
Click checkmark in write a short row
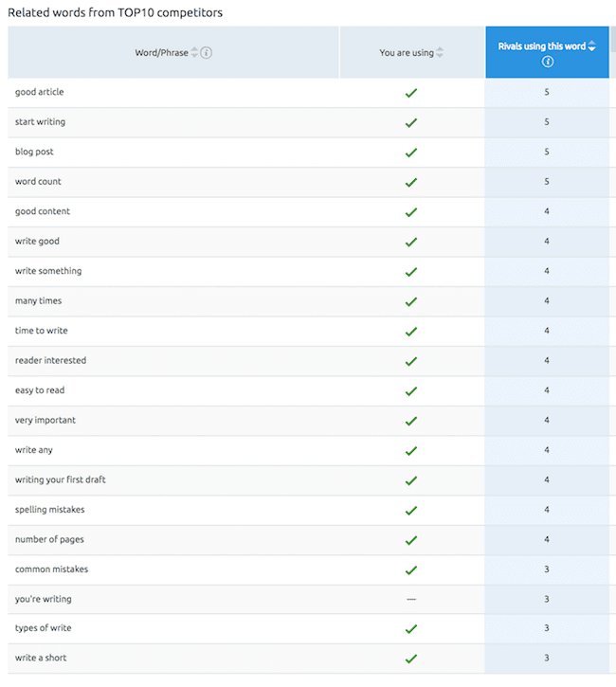click(x=411, y=659)
